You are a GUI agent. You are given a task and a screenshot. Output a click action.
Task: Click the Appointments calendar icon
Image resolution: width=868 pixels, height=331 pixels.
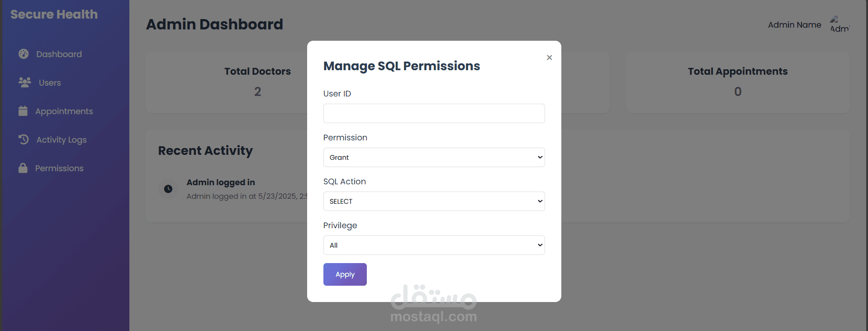23,111
